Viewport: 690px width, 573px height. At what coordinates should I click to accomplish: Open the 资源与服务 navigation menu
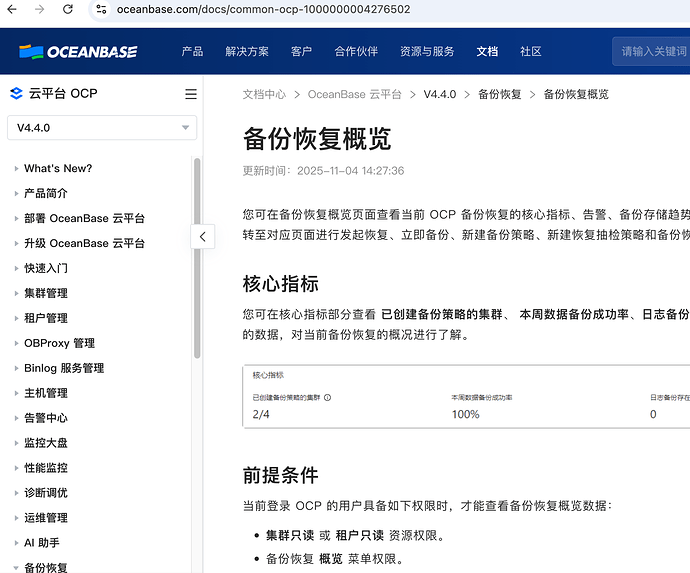click(427, 52)
